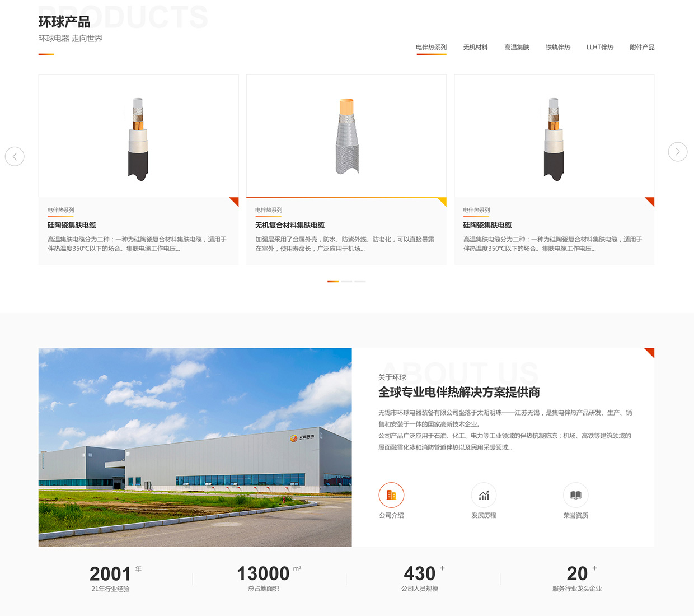The width and height of the screenshot is (694, 616).
Task: Click the right carousel arrow
Action: click(678, 152)
